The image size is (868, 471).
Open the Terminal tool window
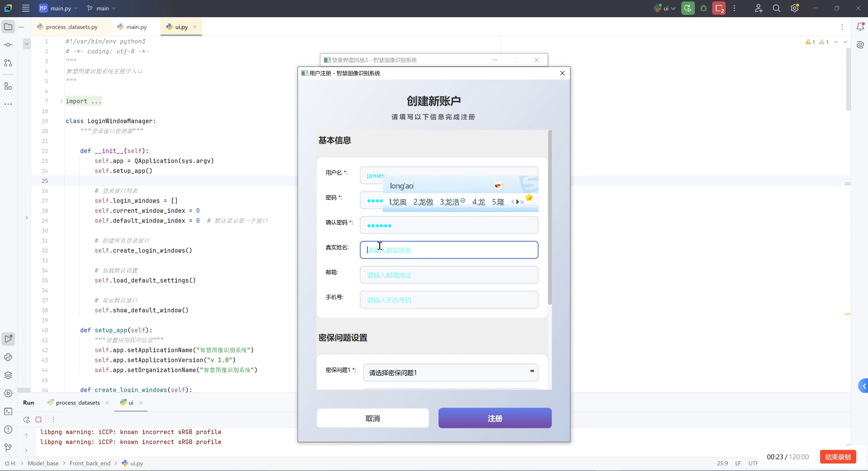click(x=8, y=411)
